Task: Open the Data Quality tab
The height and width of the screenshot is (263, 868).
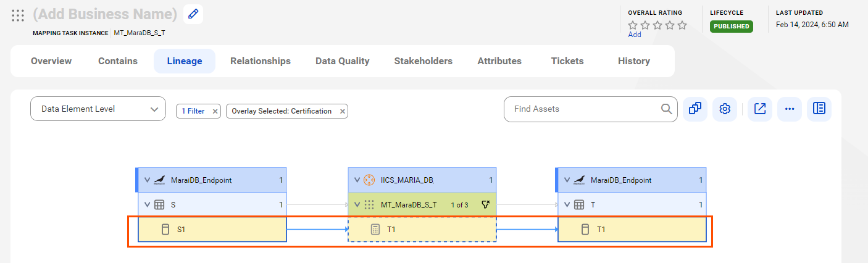Action: 343,61
